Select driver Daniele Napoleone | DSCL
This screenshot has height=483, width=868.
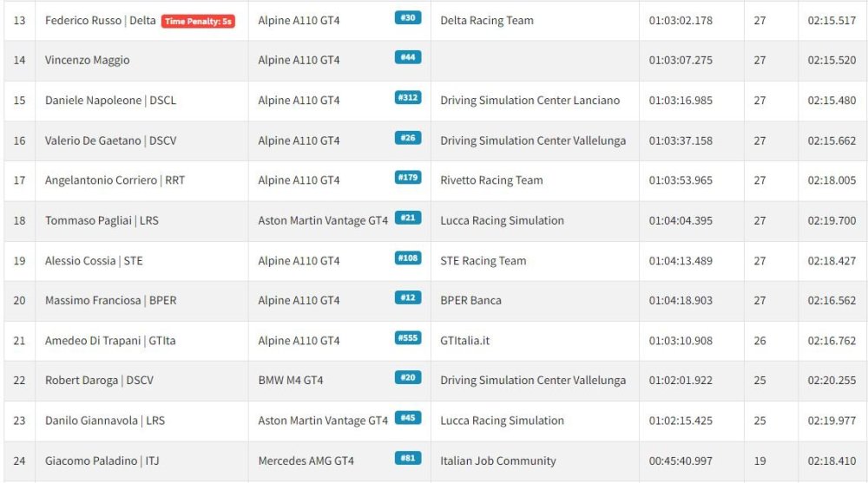(x=111, y=100)
